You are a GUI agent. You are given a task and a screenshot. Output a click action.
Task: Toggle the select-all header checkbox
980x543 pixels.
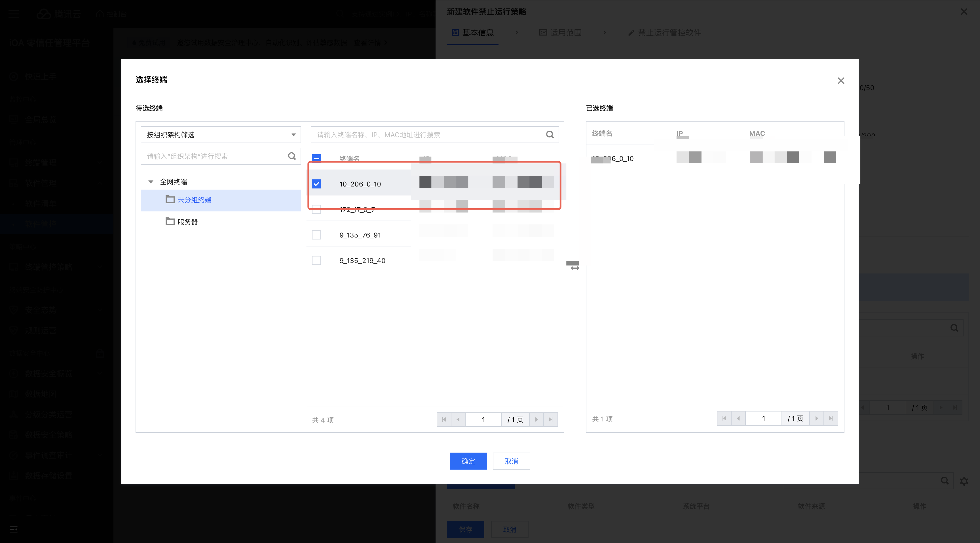(316, 158)
